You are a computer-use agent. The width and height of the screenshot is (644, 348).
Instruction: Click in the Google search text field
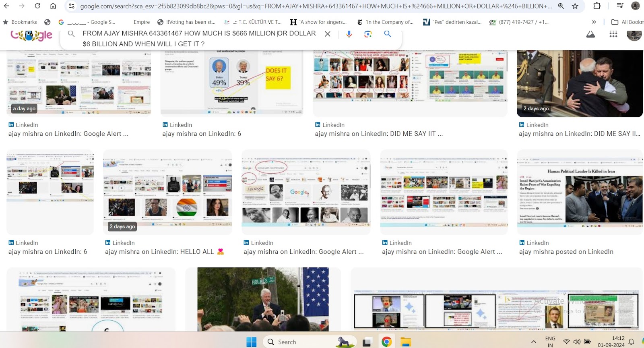pos(199,39)
